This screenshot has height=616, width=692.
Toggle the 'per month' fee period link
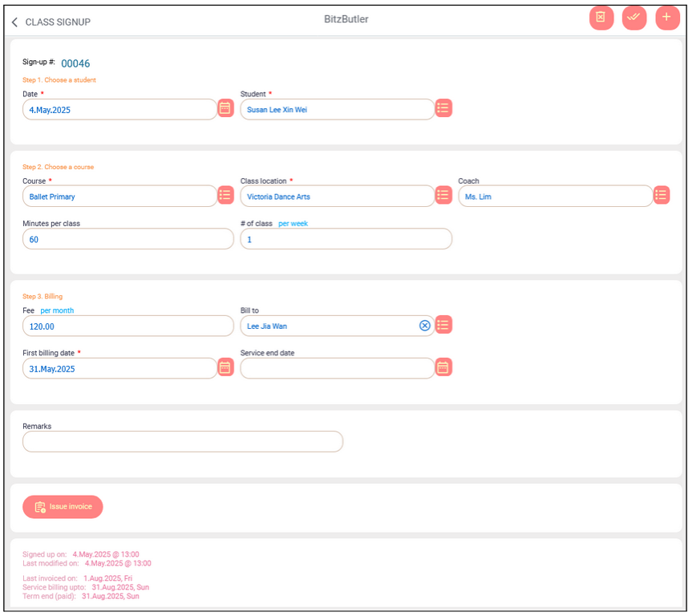(x=57, y=310)
